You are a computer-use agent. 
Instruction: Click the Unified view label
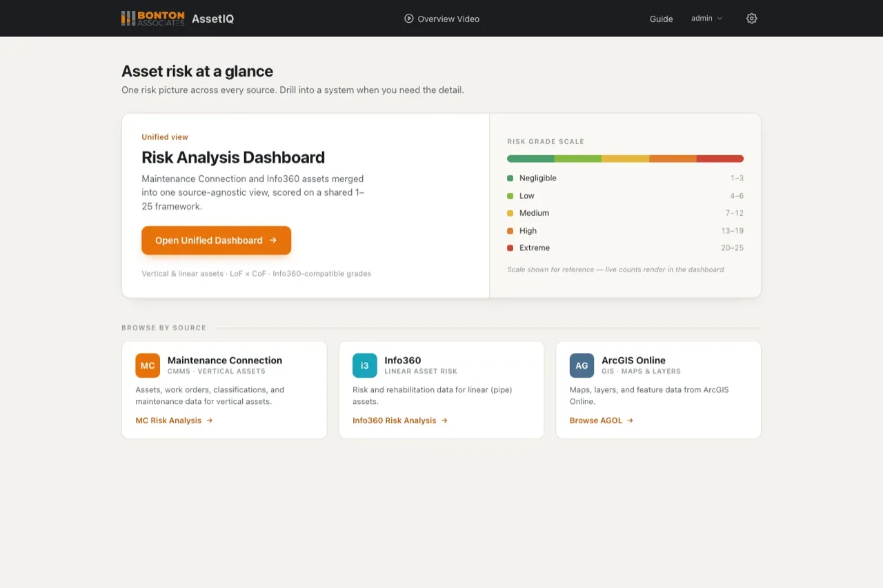(x=165, y=137)
